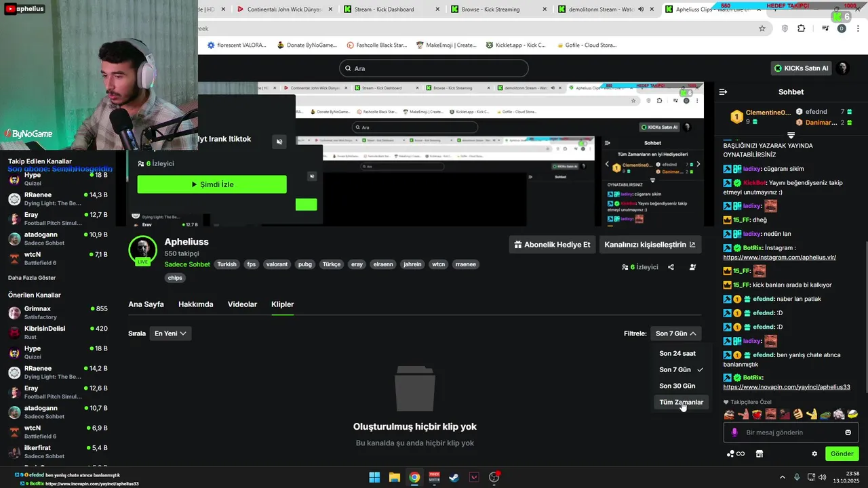Screen dimensions: 868x488
Task: Click into the Ara search field
Action: coord(433,68)
